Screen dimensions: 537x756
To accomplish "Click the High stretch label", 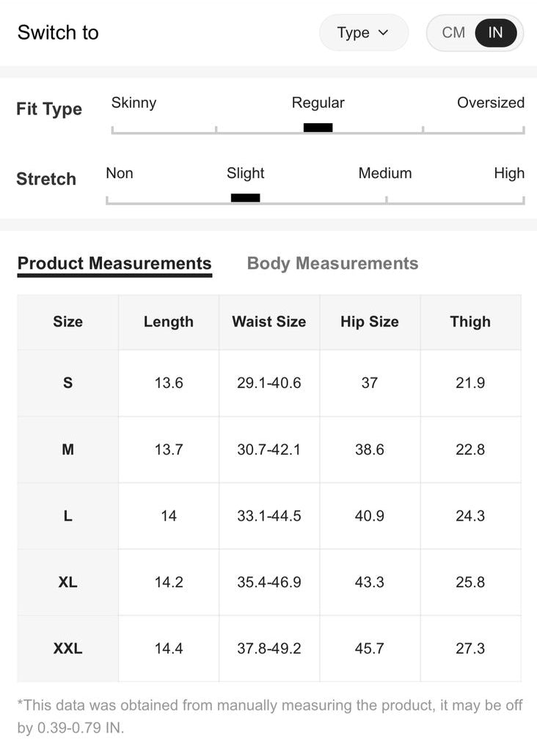I will (509, 174).
